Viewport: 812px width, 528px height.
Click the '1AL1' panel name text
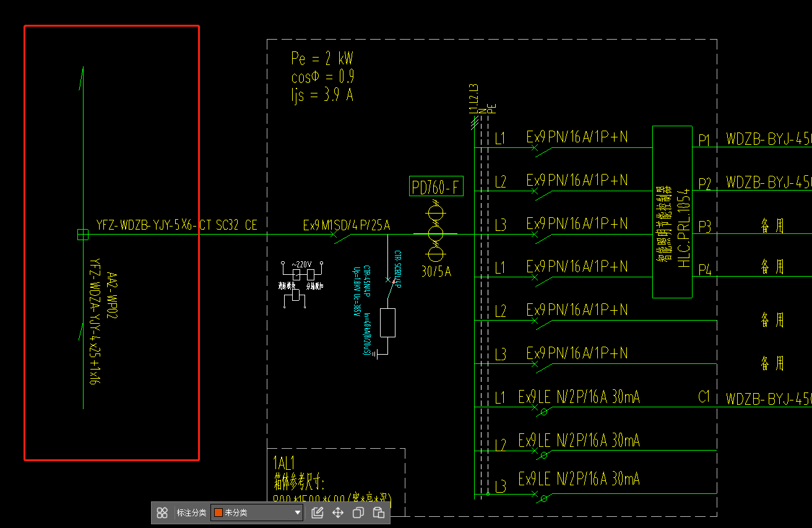tap(284, 463)
